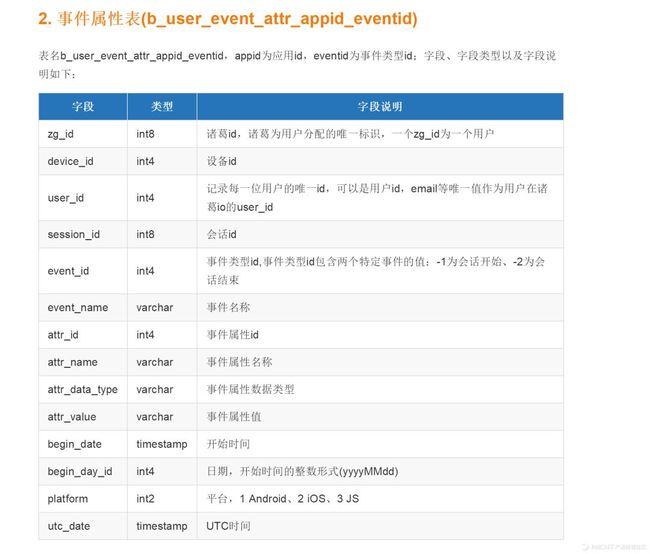The height and width of the screenshot is (554, 650).
Task: Click int8 type in session_id row
Action: coord(145,234)
